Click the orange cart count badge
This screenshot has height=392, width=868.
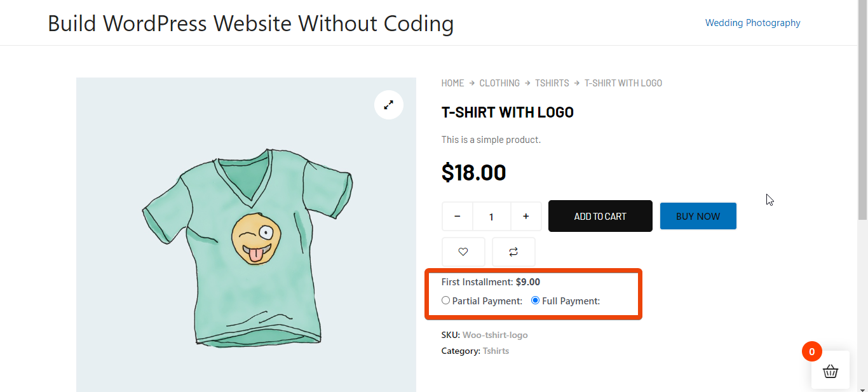[x=812, y=351]
